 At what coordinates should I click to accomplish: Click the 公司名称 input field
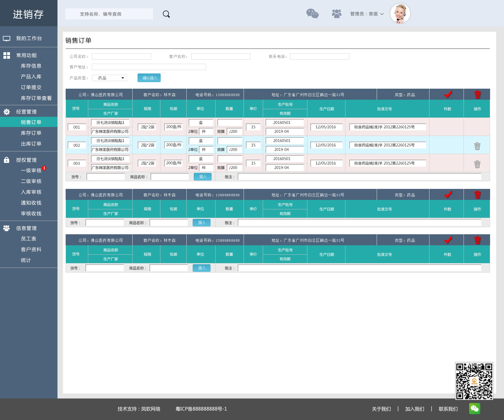point(121,56)
